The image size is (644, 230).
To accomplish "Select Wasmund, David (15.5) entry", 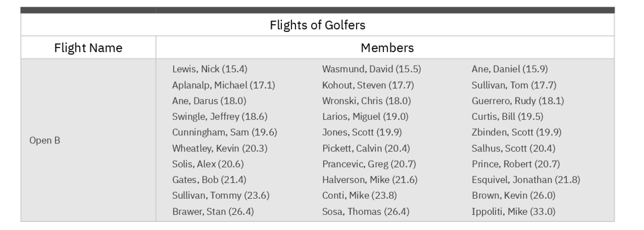I will pyautogui.click(x=371, y=69).
